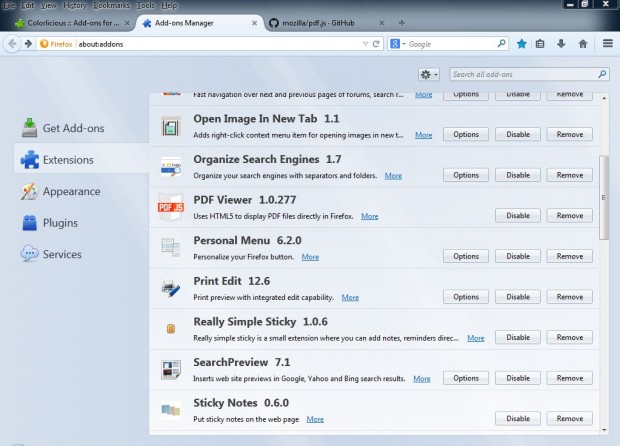Click the scrollbar down arrow
Screen dimensions: 620x446
[604, 430]
